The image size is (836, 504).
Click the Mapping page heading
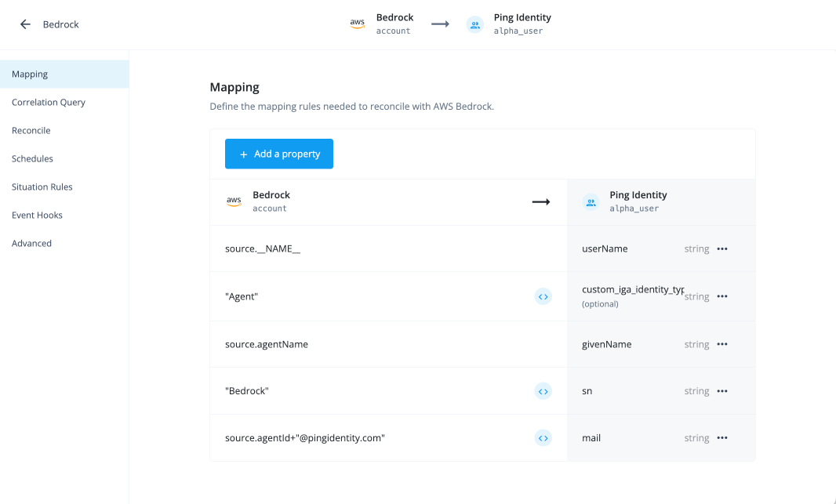[234, 87]
